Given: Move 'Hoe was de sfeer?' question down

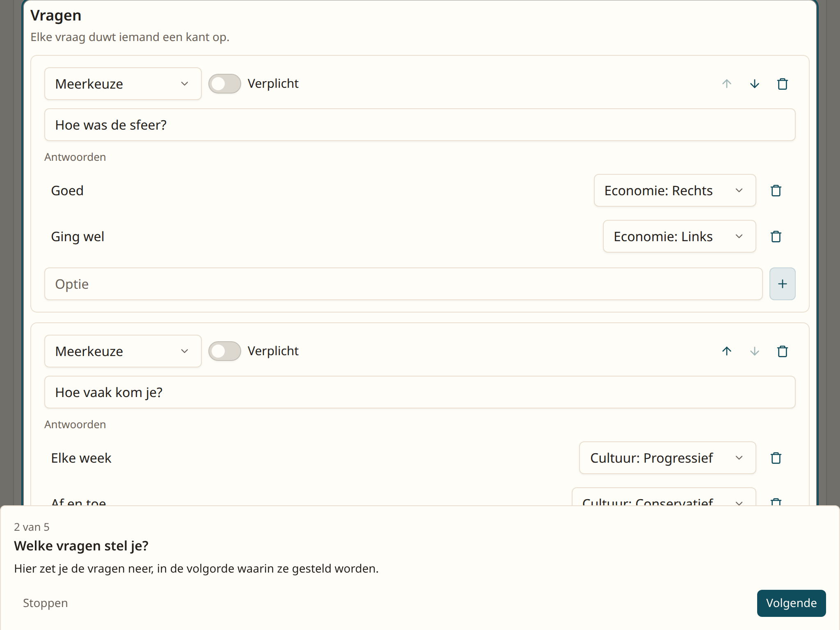Looking at the screenshot, I should [754, 84].
